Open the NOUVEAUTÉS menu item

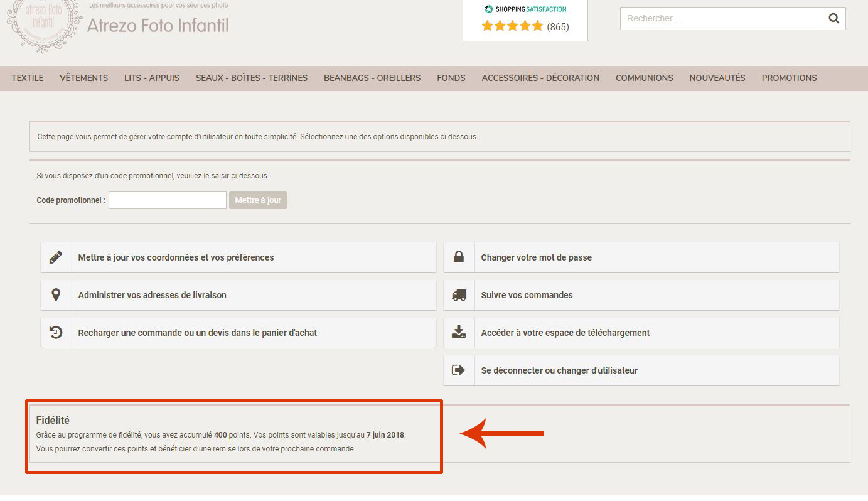(717, 78)
